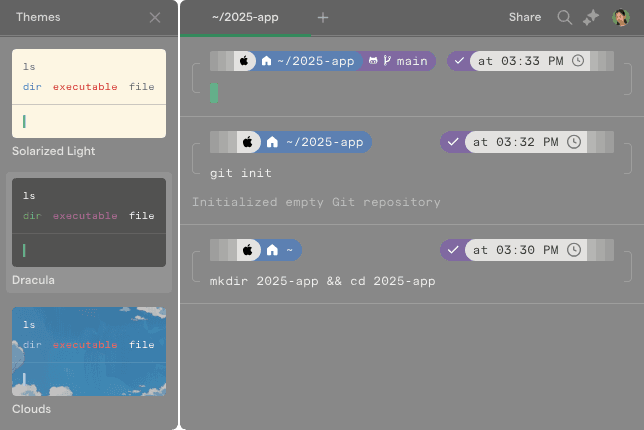Click the 'Clouds' theme label
This screenshot has width=644, height=430.
[31, 409]
